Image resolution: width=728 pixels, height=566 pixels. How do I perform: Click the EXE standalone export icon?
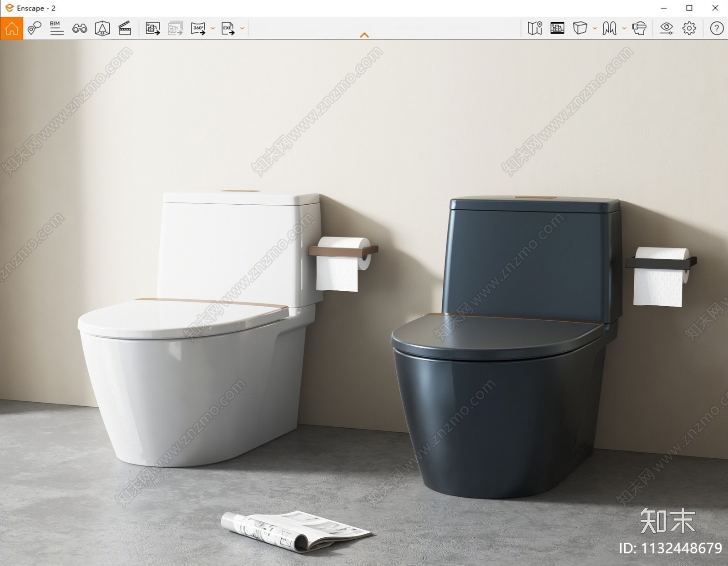tap(228, 28)
